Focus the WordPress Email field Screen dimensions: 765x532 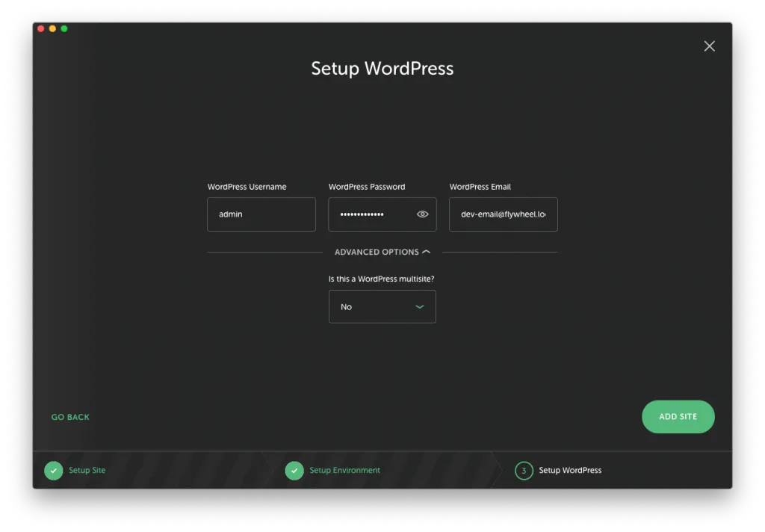[x=503, y=214]
